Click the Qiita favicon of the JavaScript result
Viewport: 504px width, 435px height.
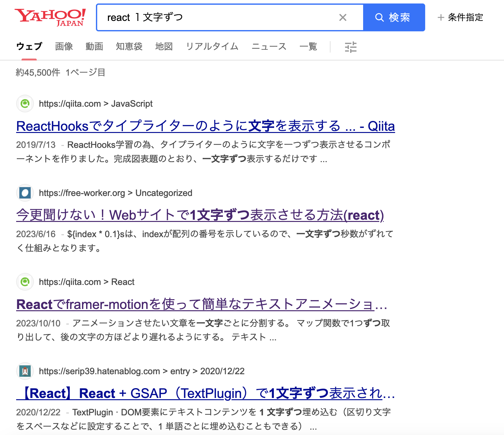(25, 104)
